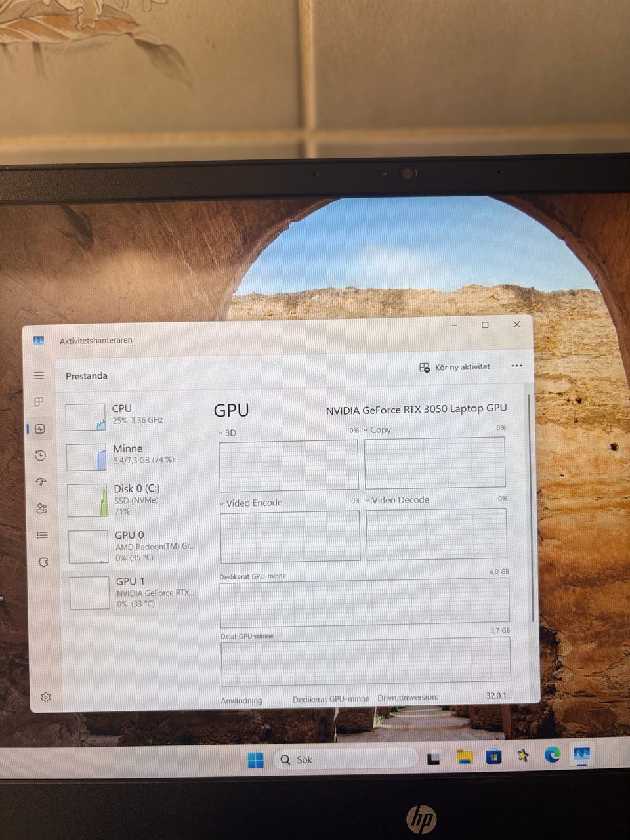The width and height of the screenshot is (630, 840).
Task: Click the Dedikerat GPU-minne graph
Action: click(365, 602)
